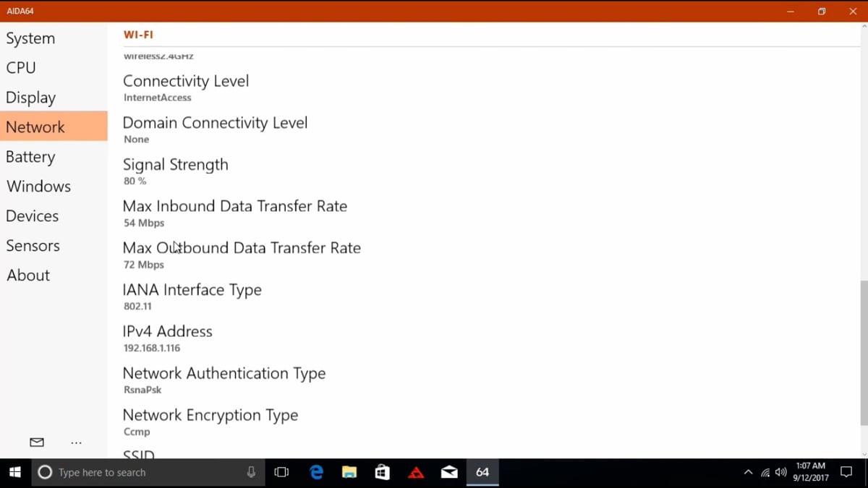Click the Type here to search box
The image size is (868, 488).
145,472
